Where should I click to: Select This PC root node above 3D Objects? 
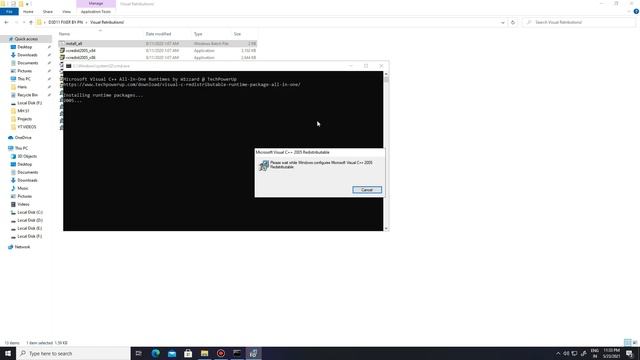pyautogui.click(x=21, y=148)
